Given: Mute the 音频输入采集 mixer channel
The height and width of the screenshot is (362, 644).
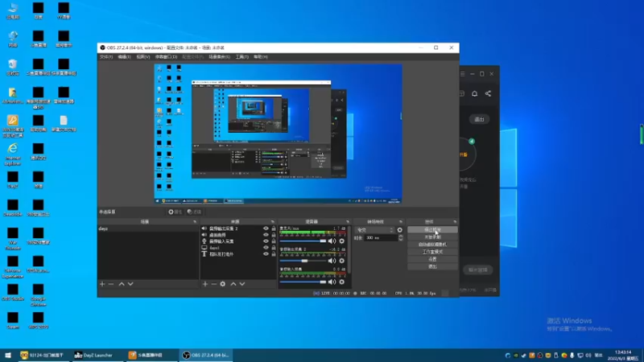Looking at the screenshot, I should click(332, 282).
